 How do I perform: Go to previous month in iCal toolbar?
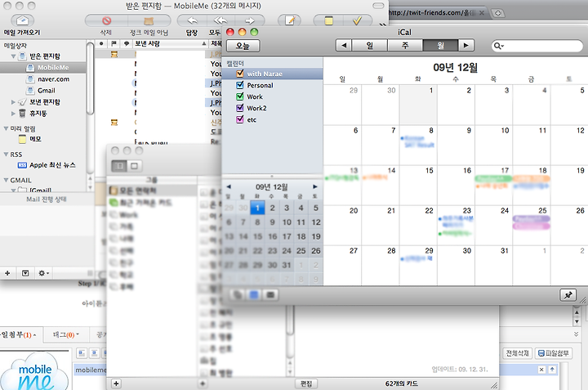(x=344, y=46)
